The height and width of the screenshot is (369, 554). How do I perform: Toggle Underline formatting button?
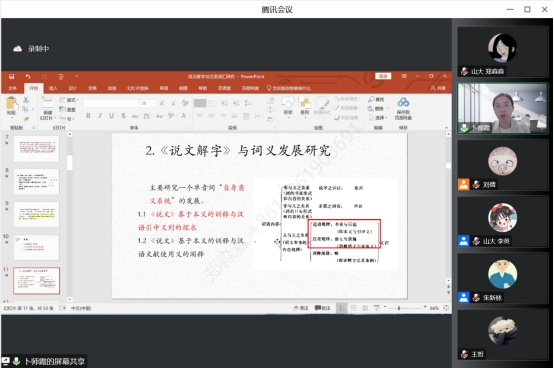click(112, 116)
